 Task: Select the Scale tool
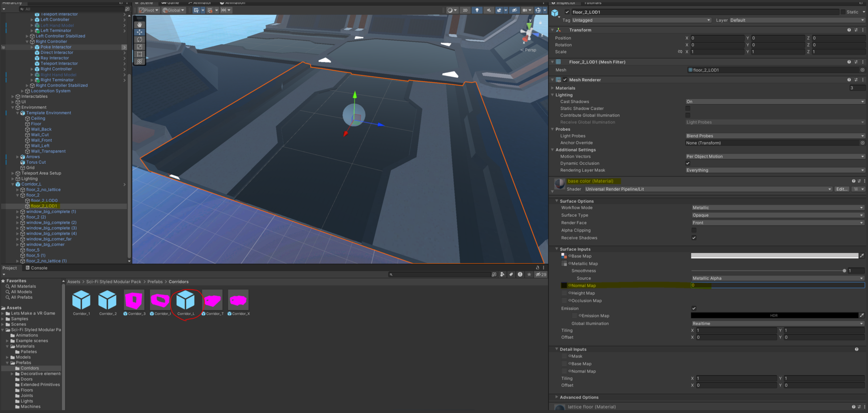[140, 47]
